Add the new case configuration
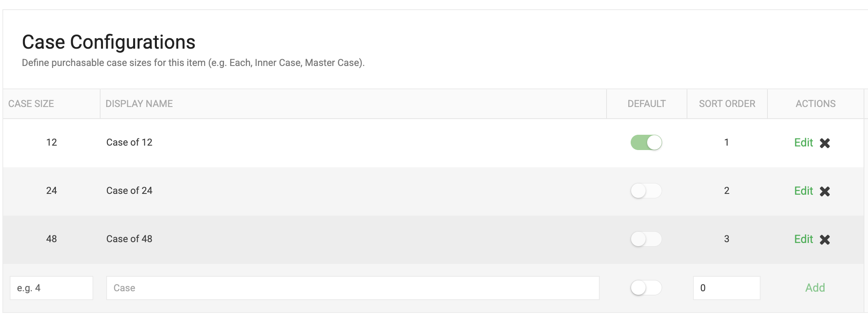The width and height of the screenshot is (868, 321). (x=815, y=288)
